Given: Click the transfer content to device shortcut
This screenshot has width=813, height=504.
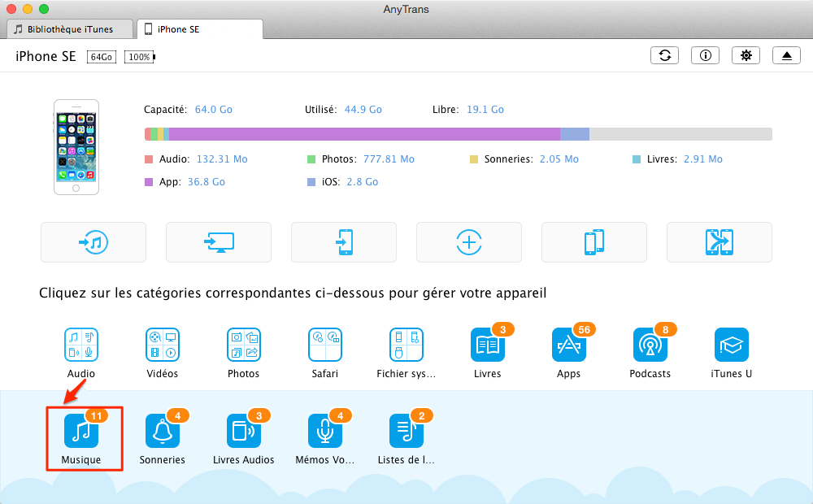Looking at the screenshot, I should [x=344, y=242].
